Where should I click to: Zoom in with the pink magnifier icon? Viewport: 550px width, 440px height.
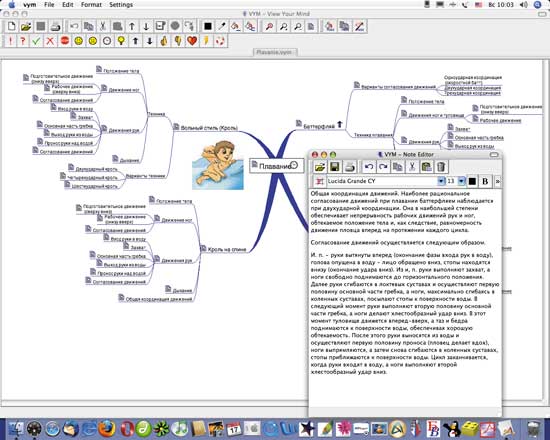point(269,26)
